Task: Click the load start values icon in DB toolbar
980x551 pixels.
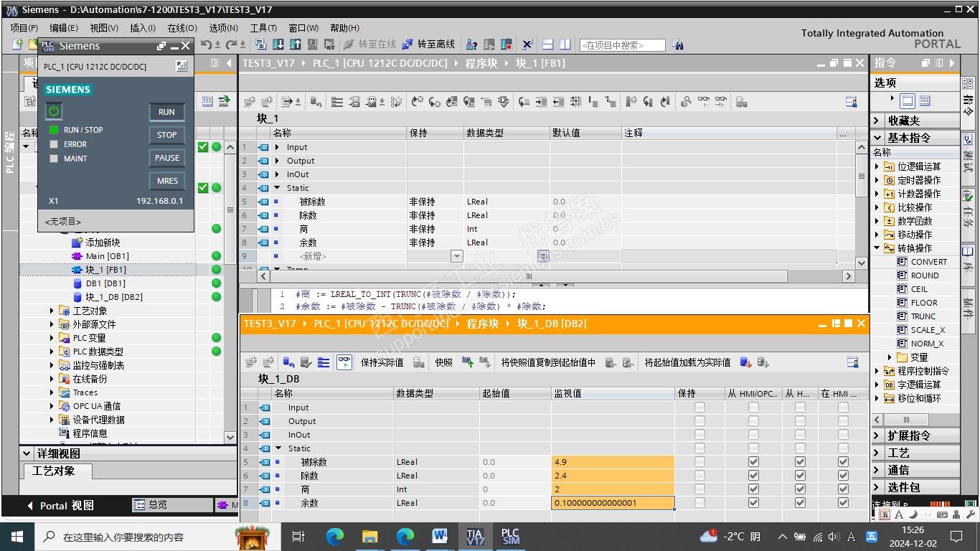Action: (x=745, y=362)
